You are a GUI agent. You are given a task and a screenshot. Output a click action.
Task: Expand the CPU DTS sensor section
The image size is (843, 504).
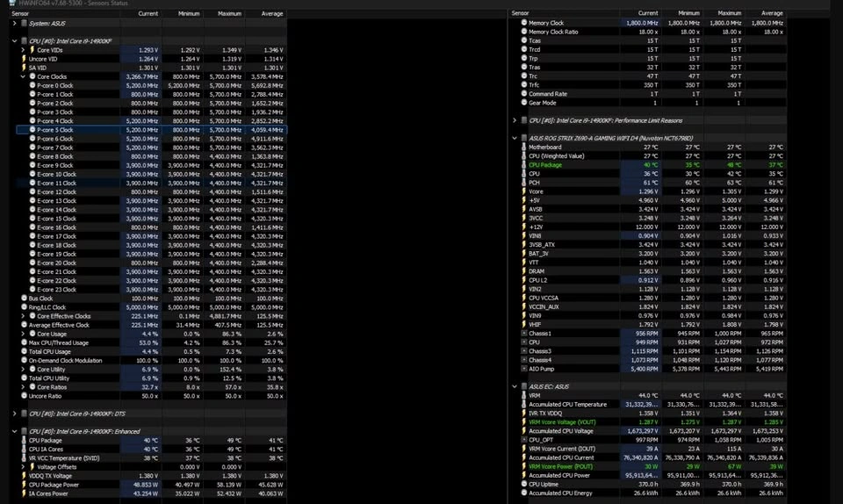14,413
